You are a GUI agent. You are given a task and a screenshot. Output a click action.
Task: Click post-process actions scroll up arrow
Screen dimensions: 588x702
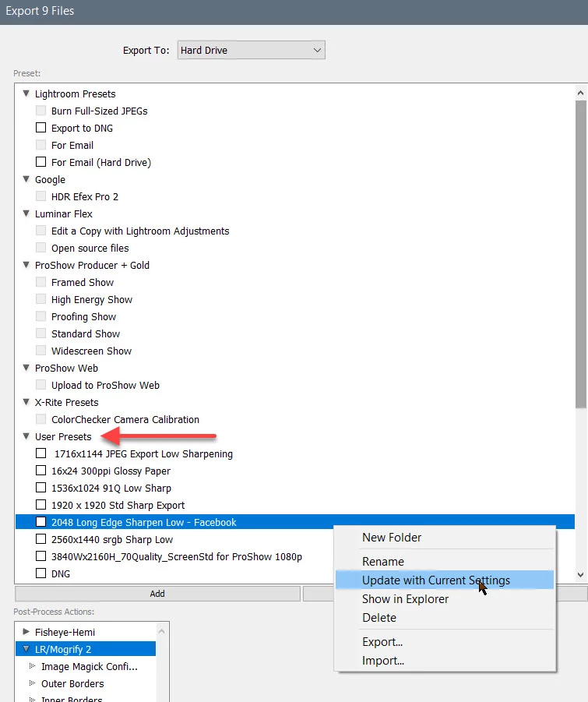pyautogui.click(x=161, y=631)
